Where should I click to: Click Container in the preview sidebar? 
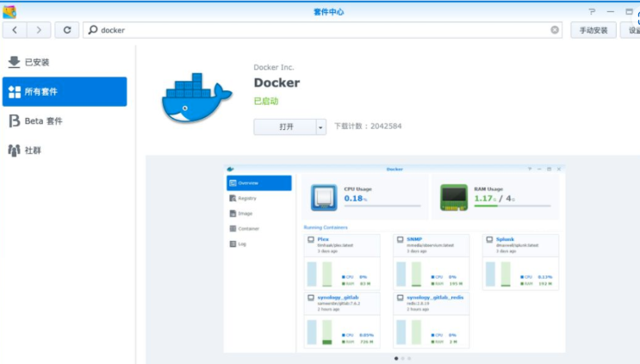click(x=259, y=229)
